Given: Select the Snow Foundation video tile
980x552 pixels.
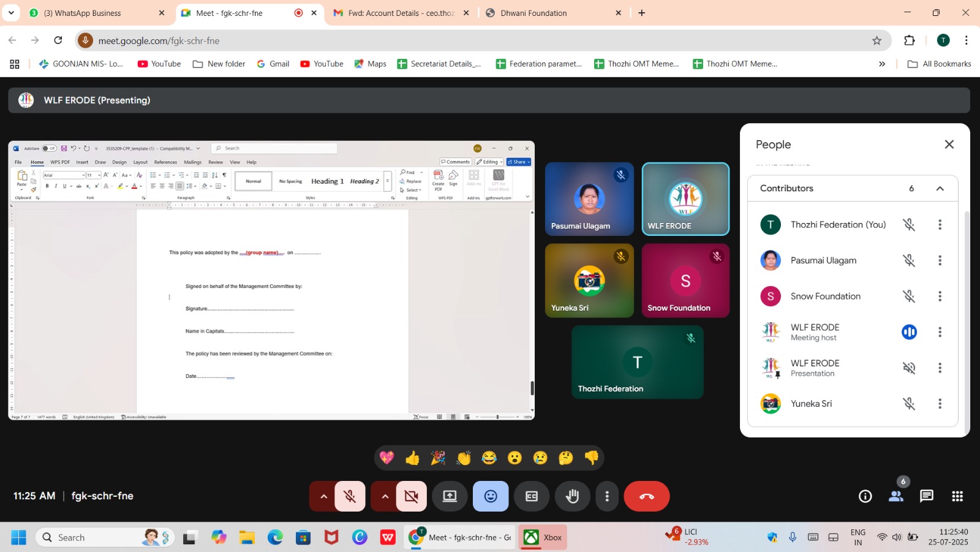Looking at the screenshot, I should point(685,281).
